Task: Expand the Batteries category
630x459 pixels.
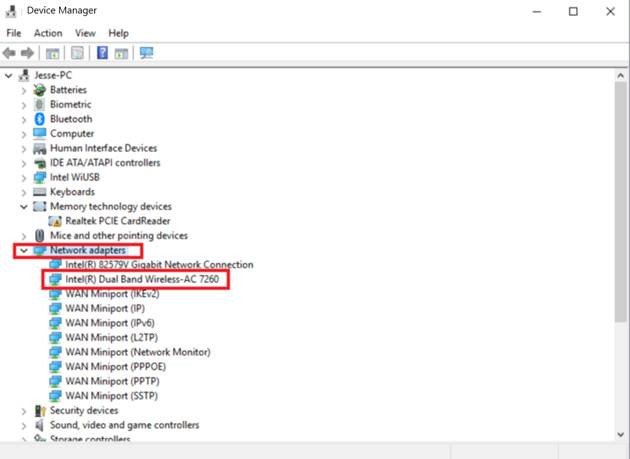Action: click(24, 90)
